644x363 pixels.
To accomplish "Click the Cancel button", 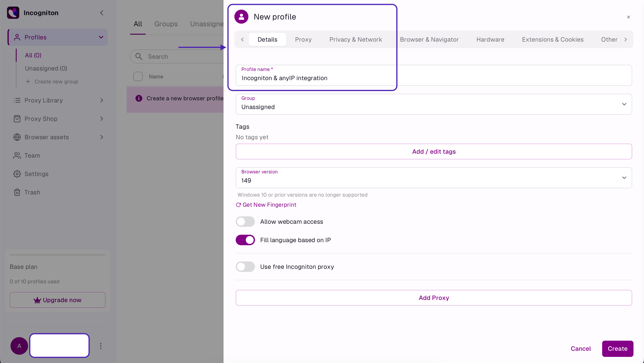I will tap(581, 349).
